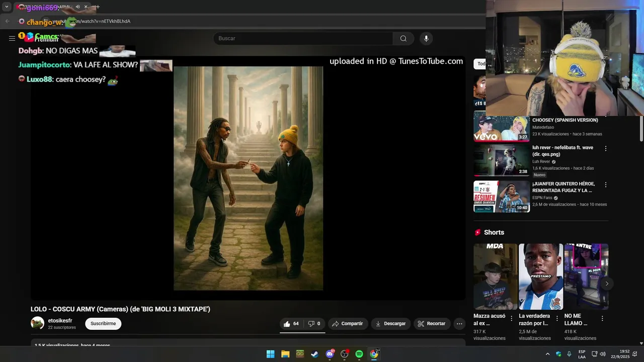Show next Shorts with the arrow button

pyautogui.click(x=607, y=284)
